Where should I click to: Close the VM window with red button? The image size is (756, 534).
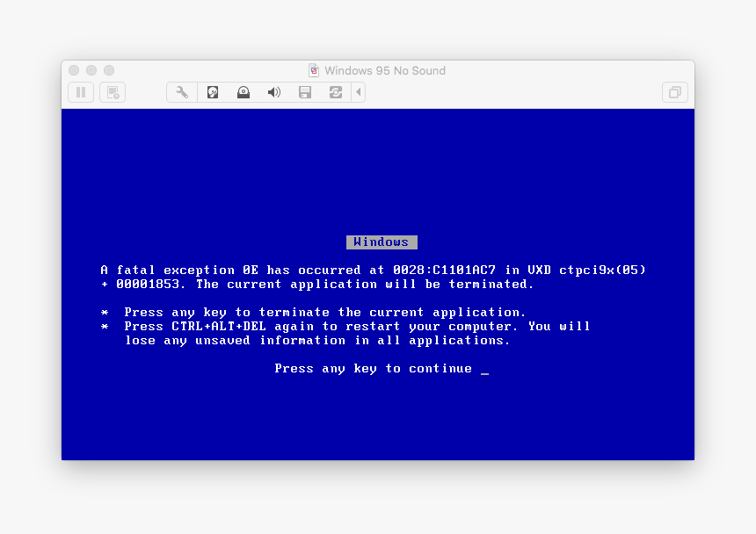(x=74, y=70)
